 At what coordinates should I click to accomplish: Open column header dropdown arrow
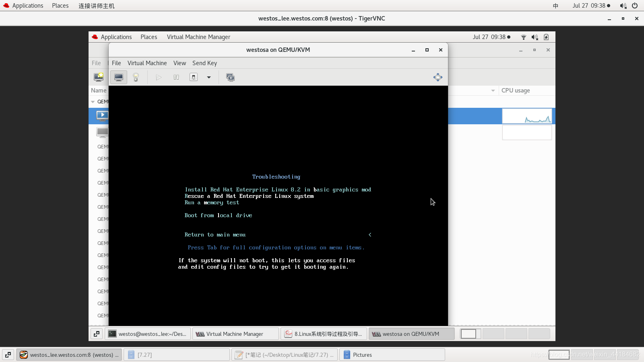493,90
